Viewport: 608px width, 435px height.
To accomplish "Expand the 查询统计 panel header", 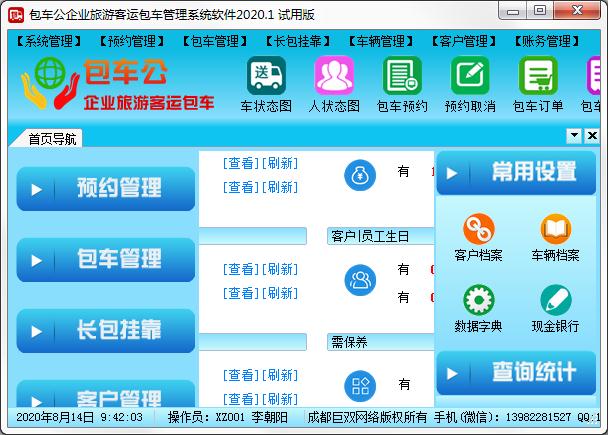I will pyautogui.click(x=516, y=372).
